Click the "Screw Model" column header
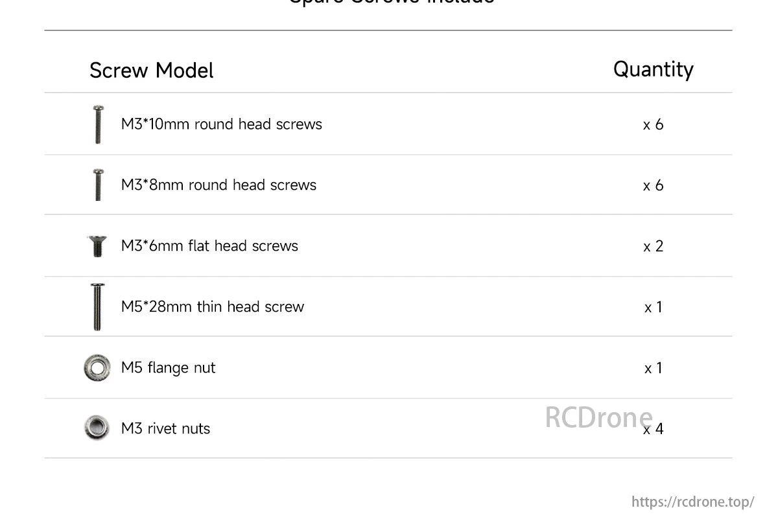The width and height of the screenshot is (778, 532). (151, 71)
